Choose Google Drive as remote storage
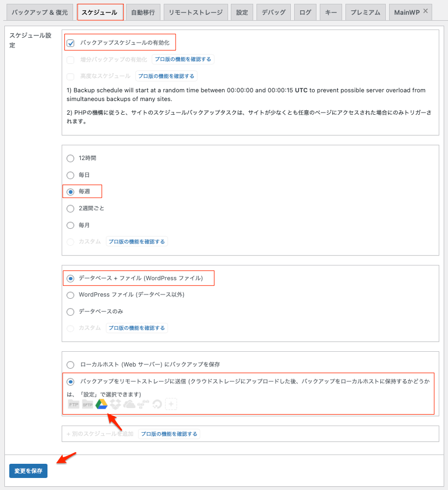Screen dimensions: 448x490 101,404
